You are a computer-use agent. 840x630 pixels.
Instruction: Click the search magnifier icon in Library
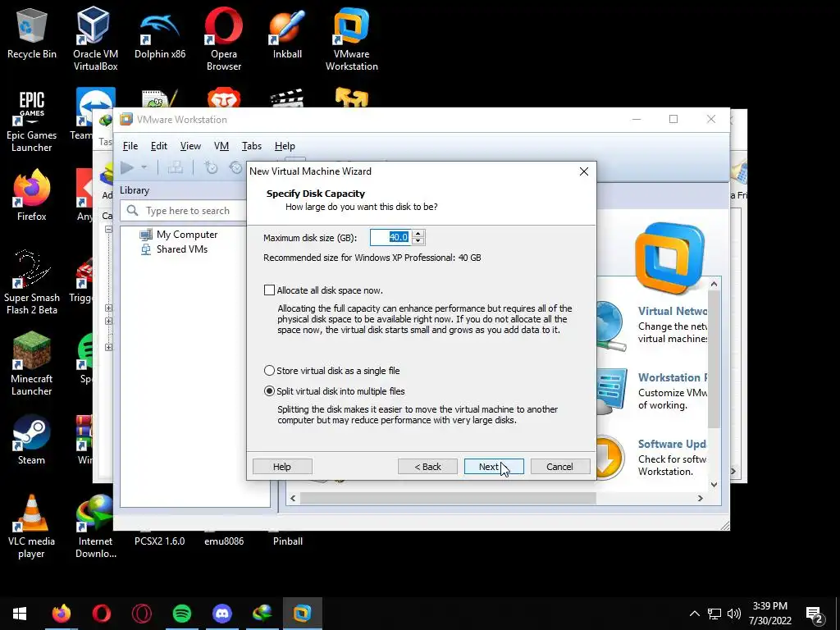point(132,211)
